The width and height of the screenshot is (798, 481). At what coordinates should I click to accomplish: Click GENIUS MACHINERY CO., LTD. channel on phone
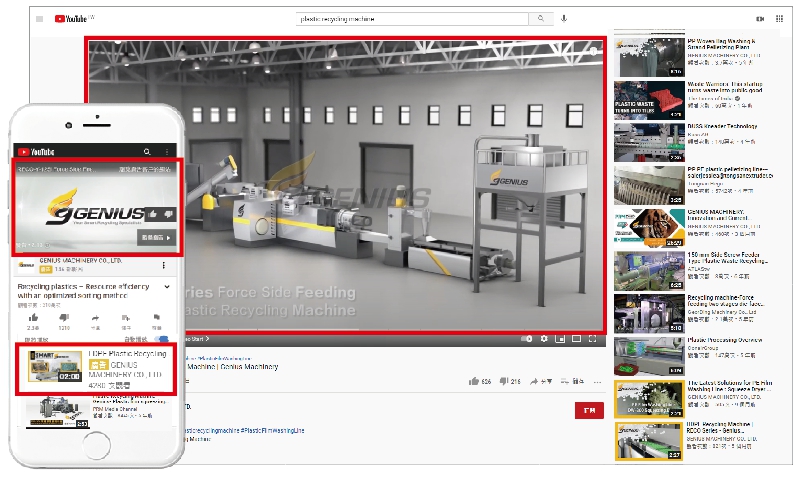(80, 261)
